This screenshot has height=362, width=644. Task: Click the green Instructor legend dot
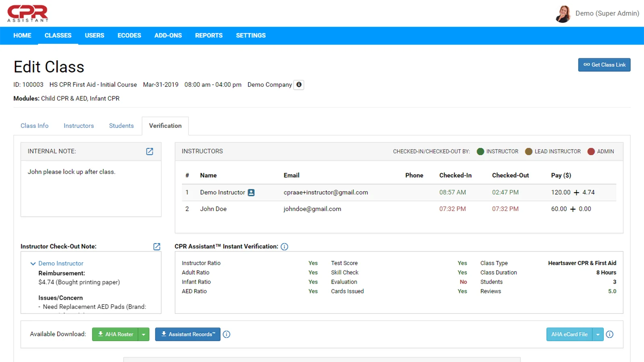coord(480,152)
